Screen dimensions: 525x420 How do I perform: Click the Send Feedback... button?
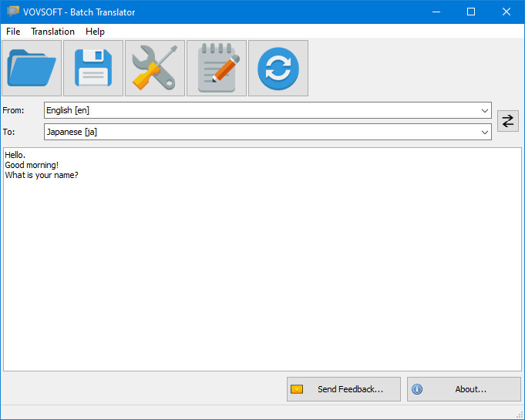pos(344,389)
